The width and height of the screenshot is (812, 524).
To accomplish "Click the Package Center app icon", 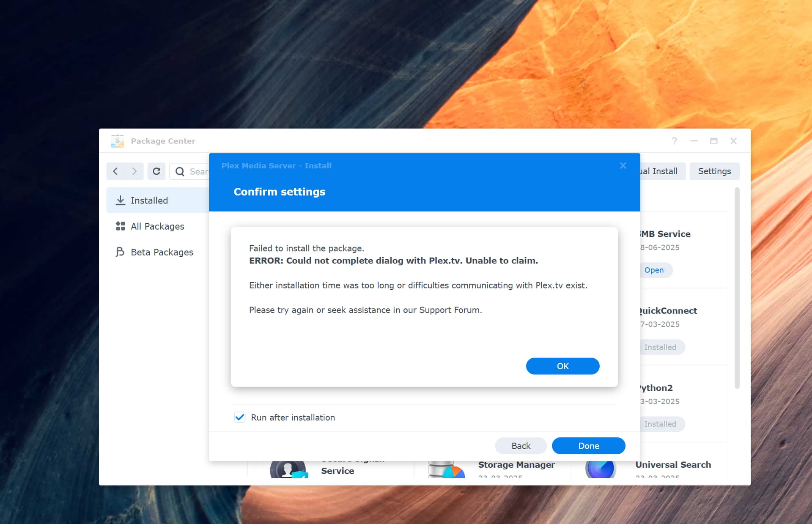I will tap(117, 141).
